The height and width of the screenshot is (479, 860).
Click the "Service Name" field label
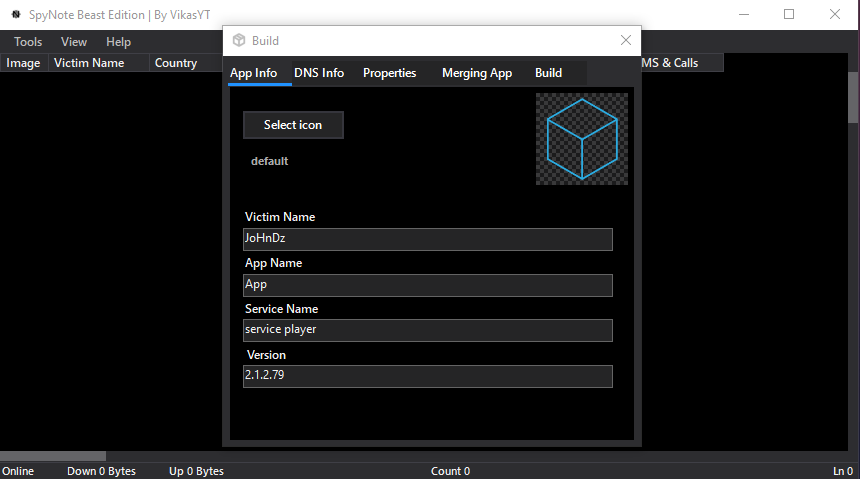tap(281, 309)
